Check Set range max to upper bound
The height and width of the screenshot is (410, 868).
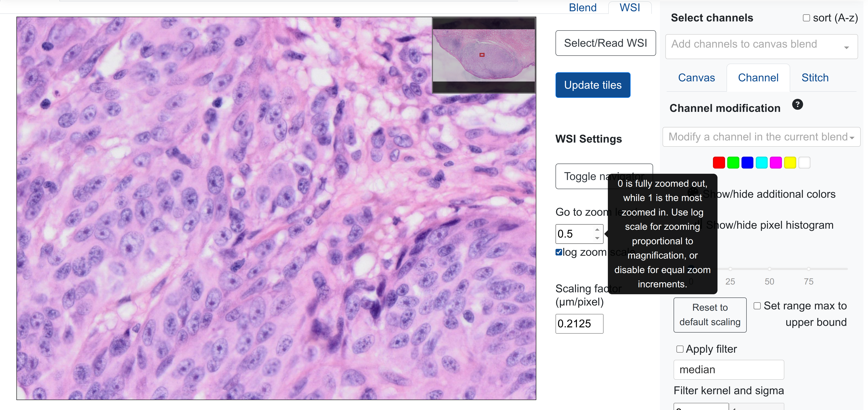[x=757, y=306]
